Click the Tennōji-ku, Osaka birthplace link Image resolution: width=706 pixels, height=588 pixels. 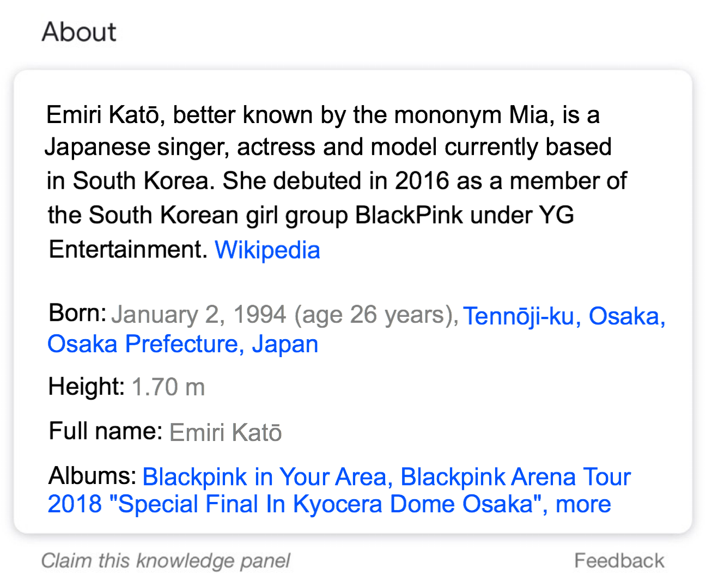(564, 316)
